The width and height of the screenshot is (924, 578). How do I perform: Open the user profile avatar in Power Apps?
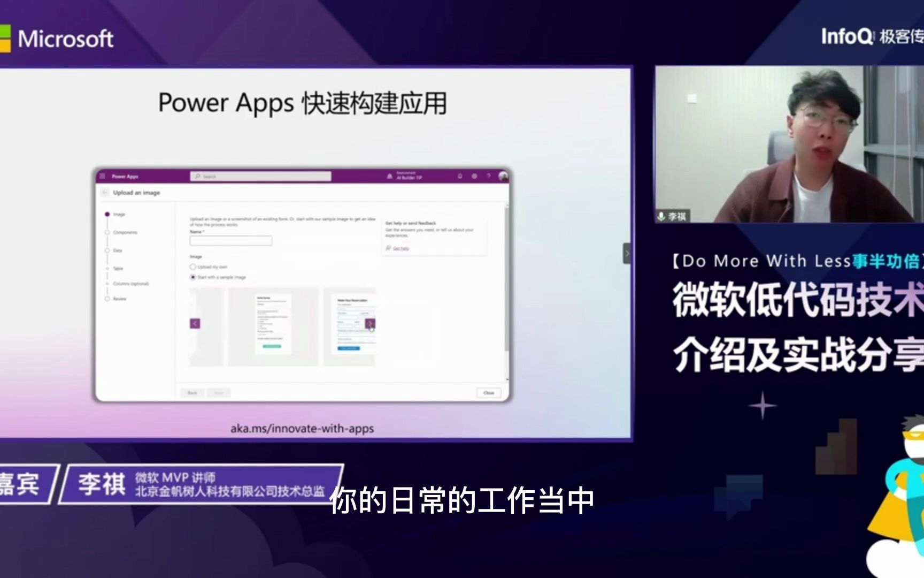tap(503, 176)
